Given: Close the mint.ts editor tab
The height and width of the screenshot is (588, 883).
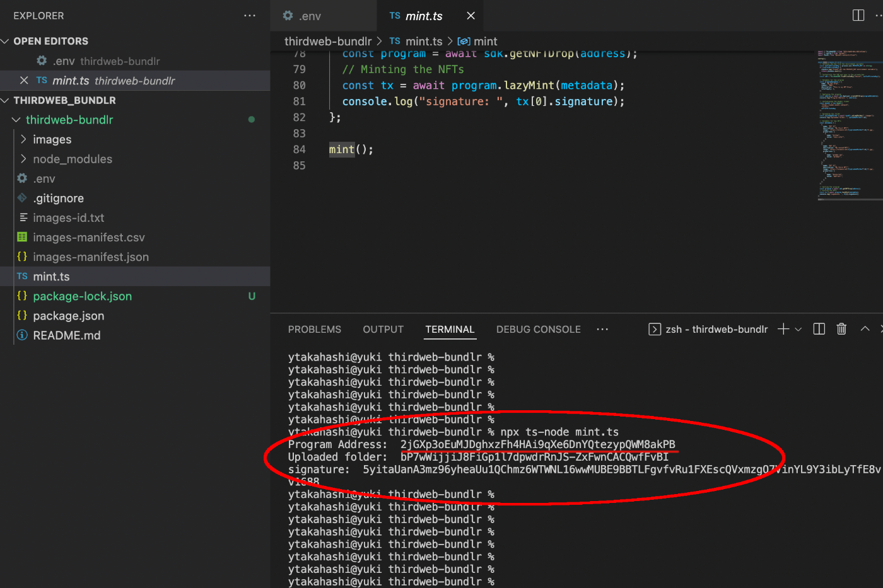Looking at the screenshot, I should (471, 16).
